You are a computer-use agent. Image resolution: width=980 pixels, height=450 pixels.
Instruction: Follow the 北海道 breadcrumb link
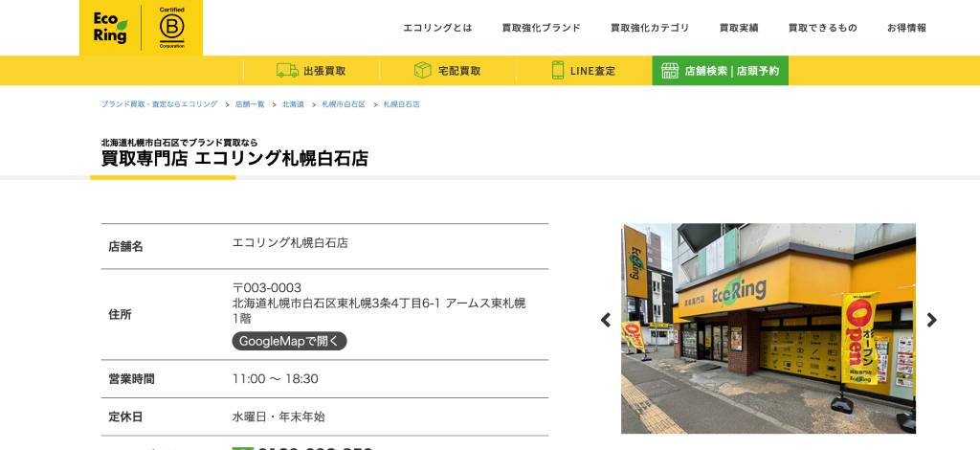(x=293, y=104)
